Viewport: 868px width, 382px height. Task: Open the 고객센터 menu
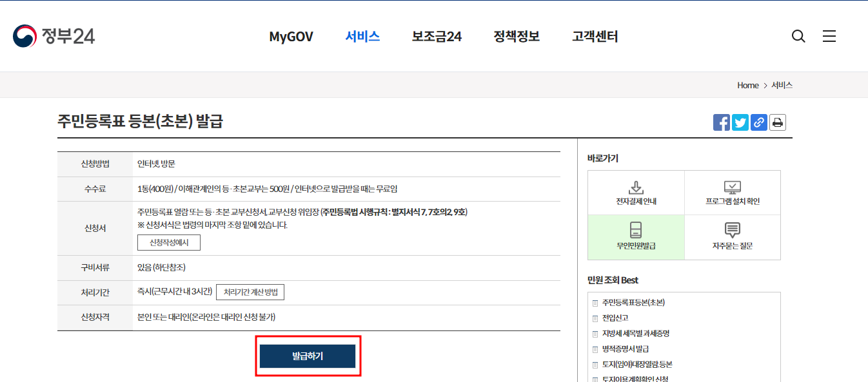(x=593, y=37)
